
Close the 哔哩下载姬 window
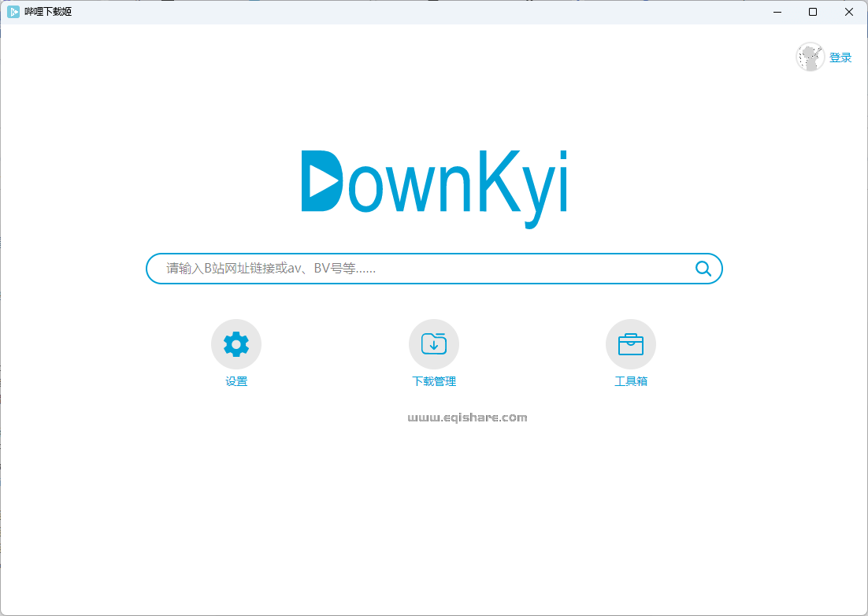(x=848, y=12)
